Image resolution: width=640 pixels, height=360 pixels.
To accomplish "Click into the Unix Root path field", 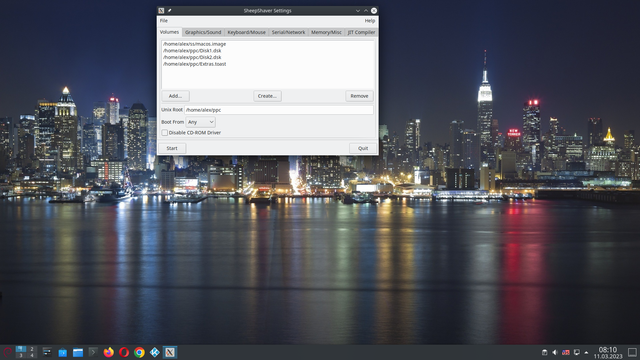I will pyautogui.click(x=279, y=110).
